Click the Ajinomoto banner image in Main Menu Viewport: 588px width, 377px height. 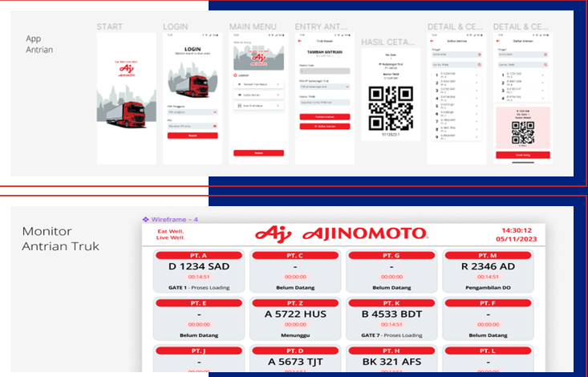pos(258,58)
